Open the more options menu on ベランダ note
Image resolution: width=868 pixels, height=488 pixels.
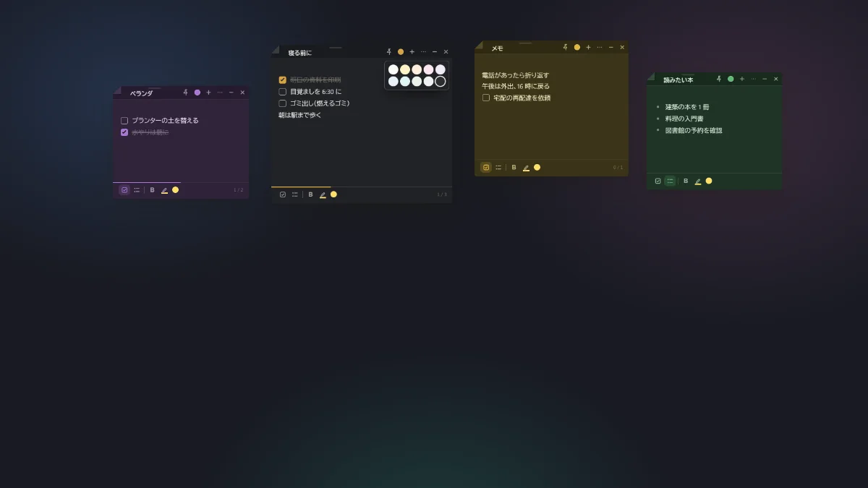tap(220, 93)
